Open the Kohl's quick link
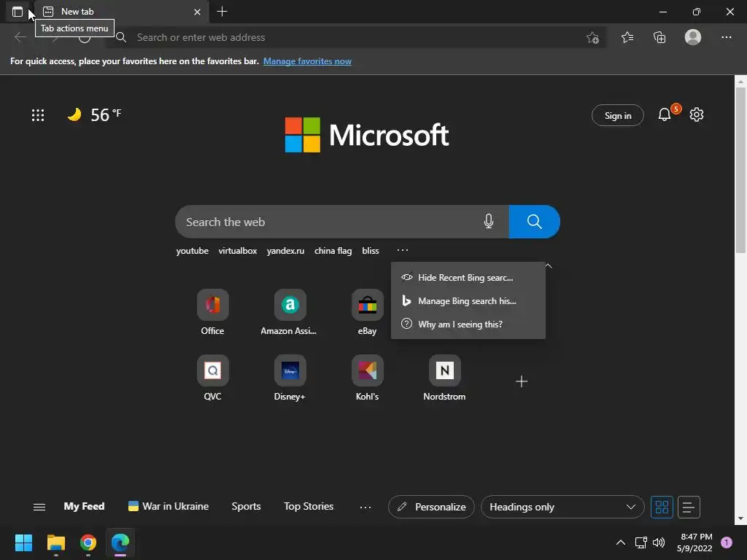 368,378
